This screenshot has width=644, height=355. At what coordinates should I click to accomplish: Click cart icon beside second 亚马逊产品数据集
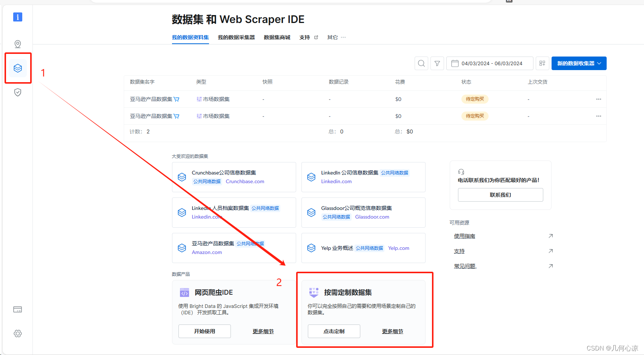177,116
